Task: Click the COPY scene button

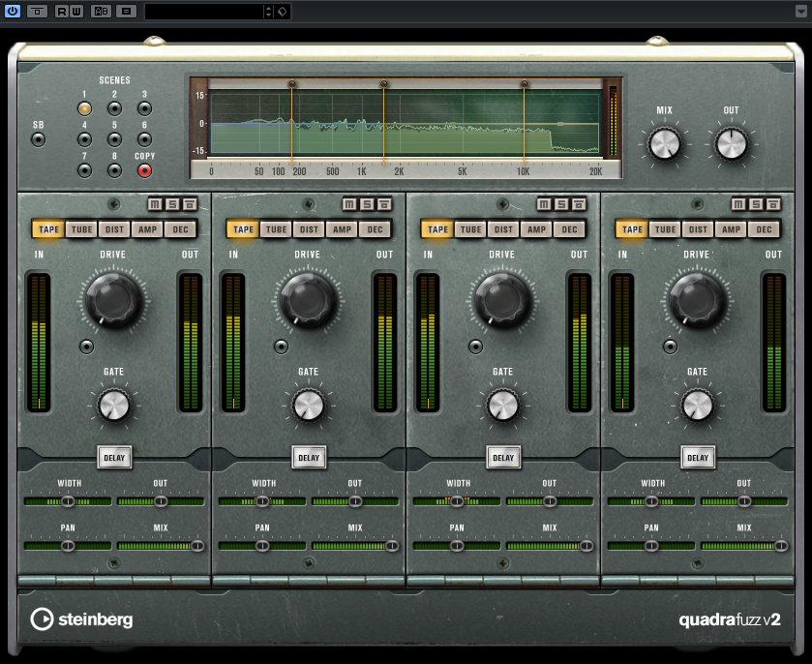Action: 144,170
